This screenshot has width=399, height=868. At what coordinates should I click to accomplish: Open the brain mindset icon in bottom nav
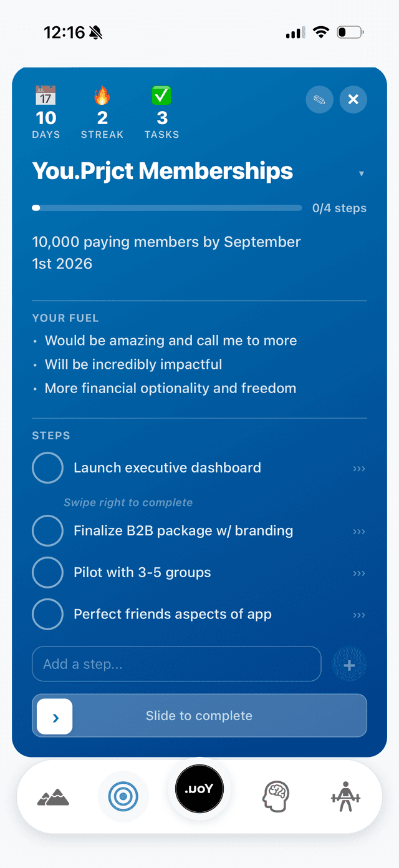[276, 796]
